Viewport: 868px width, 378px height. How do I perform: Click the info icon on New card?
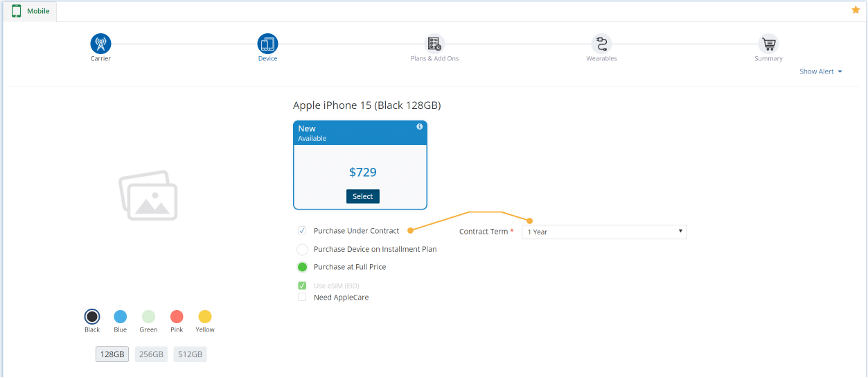(419, 127)
